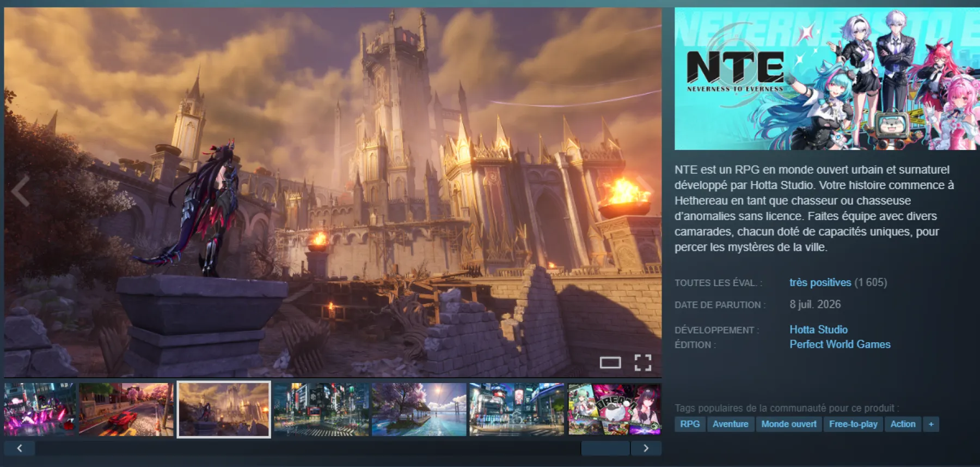This screenshot has width=980, height=467.
Task: Click the "ÉDITION :" label
Action: point(695,345)
